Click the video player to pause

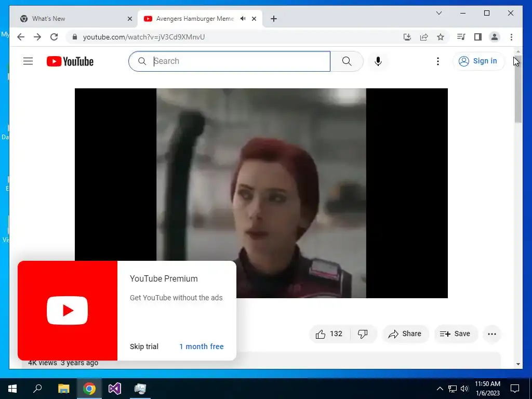(x=261, y=193)
